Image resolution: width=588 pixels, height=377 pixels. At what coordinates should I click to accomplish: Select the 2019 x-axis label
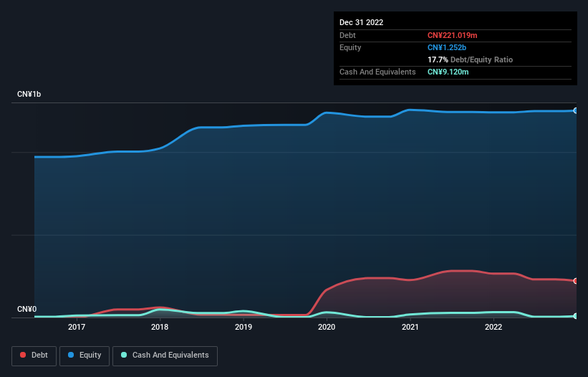244,327
